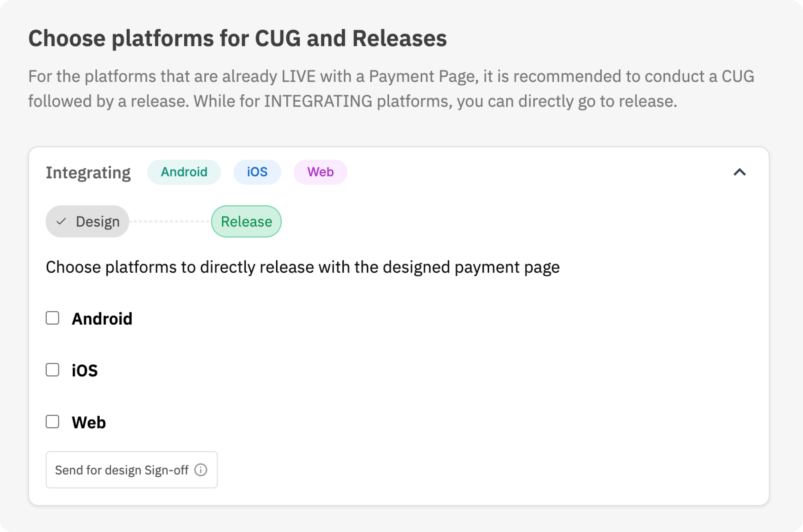Click the bold iOS checkbox label
Screen dimensions: 803x532
(x=85, y=371)
